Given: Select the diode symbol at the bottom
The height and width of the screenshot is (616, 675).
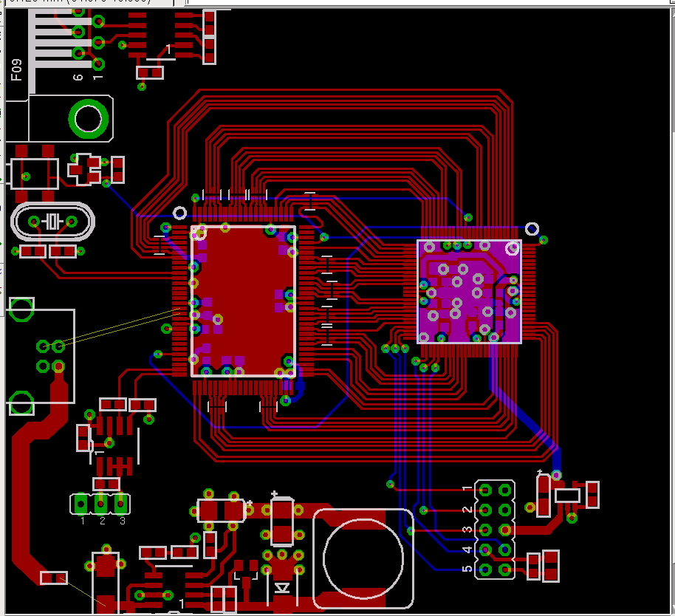Looking at the screenshot, I should [x=282, y=588].
